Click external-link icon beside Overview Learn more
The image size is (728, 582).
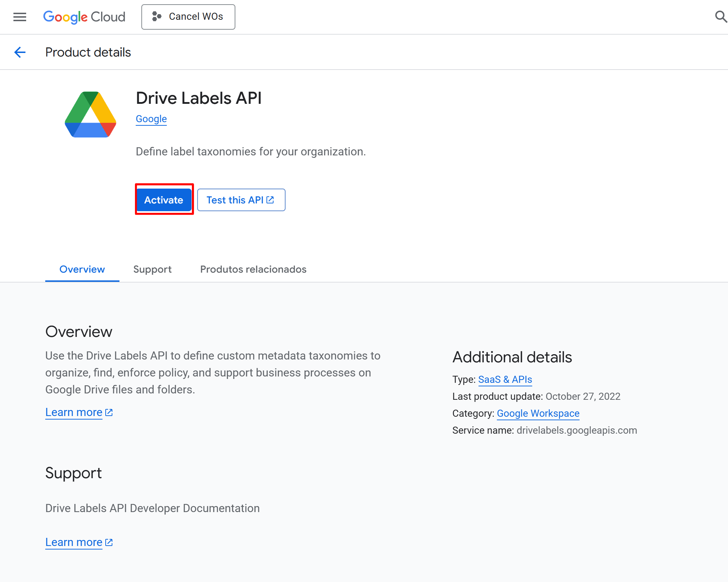(109, 412)
